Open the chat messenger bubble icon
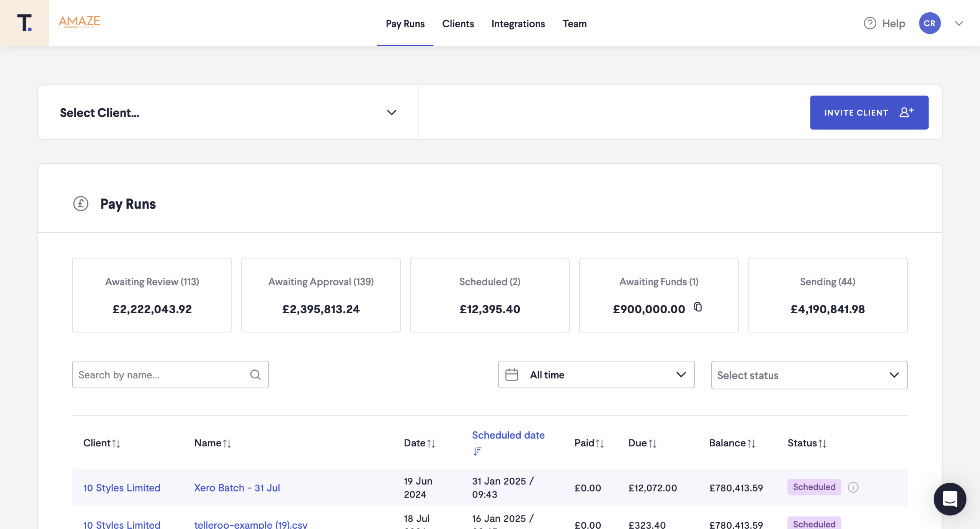This screenshot has width=980, height=529. 949,499
